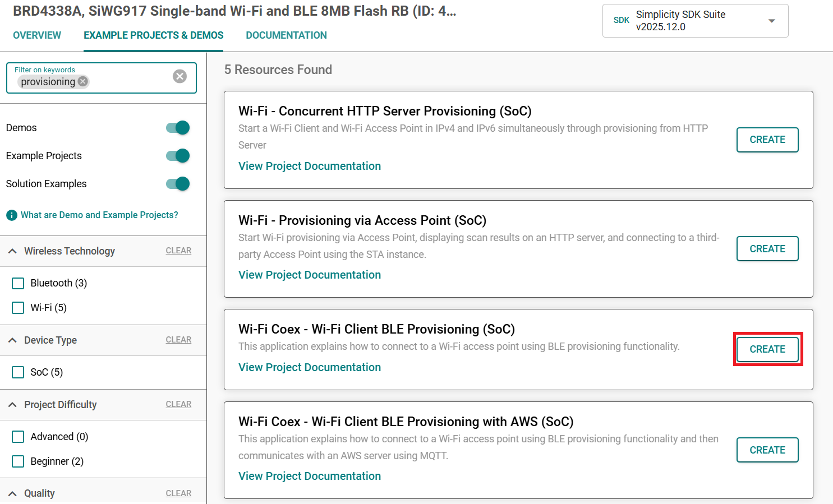
Task: Disable the Example Projects switch
Action: point(178,156)
